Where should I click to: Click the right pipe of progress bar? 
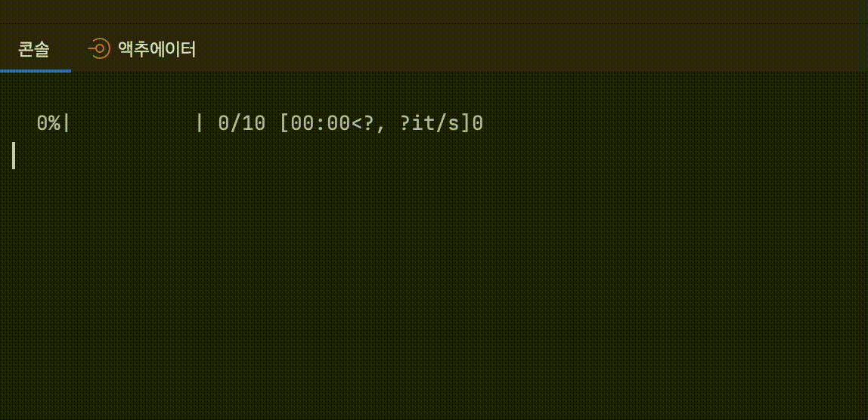coord(200,123)
